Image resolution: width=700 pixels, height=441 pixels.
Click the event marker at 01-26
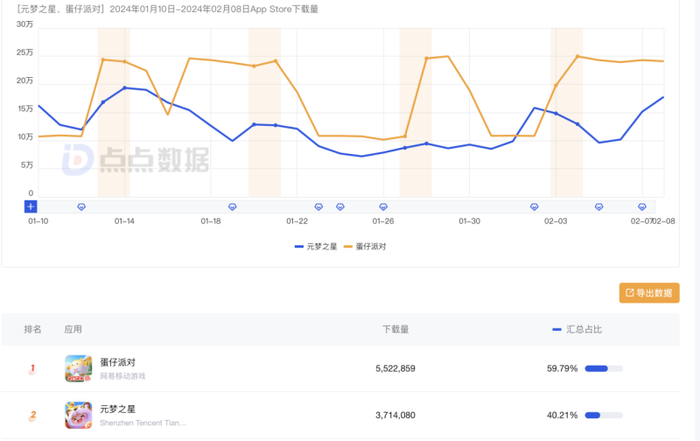(383, 207)
